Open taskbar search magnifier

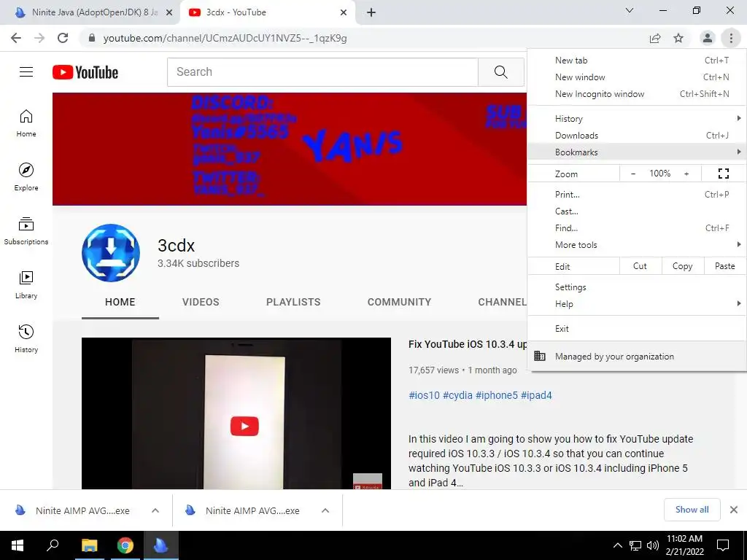click(x=53, y=545)
